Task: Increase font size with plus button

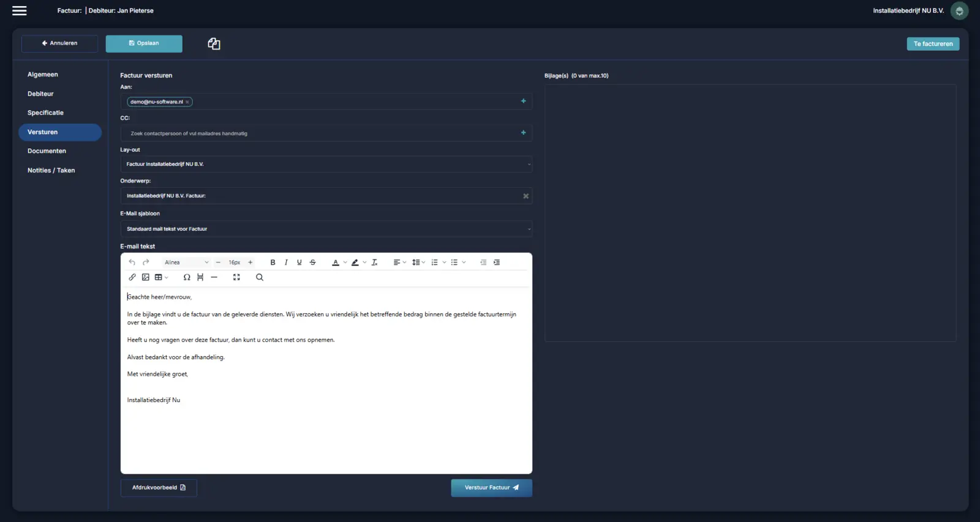Action: click(x=250, y=263)
